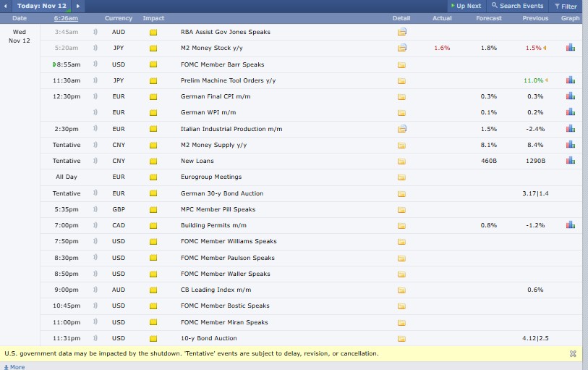Click yellow impact icon for Eurogroup Meetings

[153, 177]
